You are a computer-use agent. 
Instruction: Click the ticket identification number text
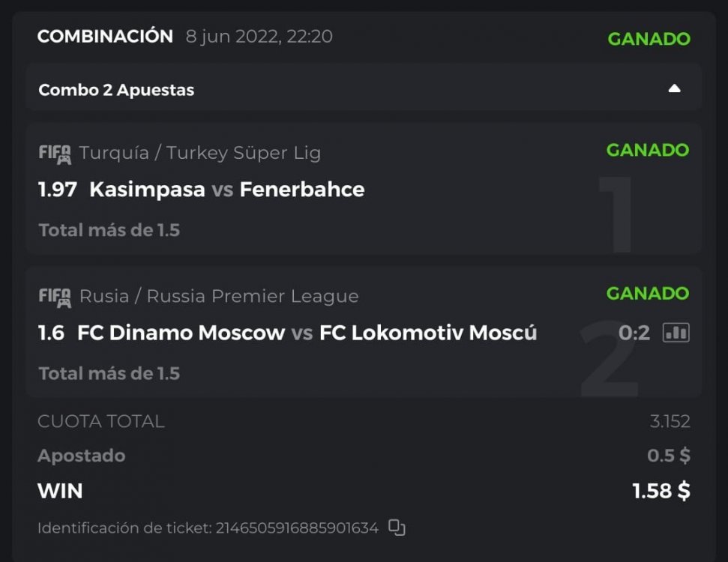297,528
